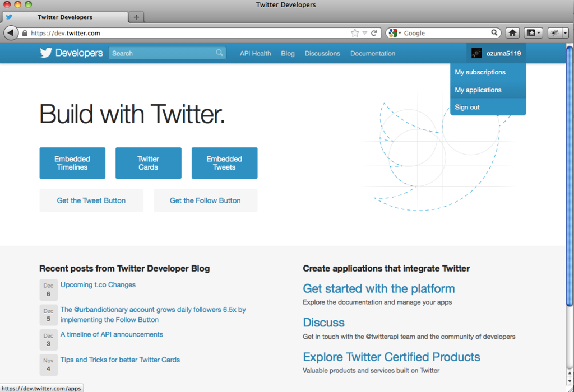The height and width of the screenshot is (392, 574).
Task: Click the Dec 3 date badge
Action: click(x=48, y=340)
